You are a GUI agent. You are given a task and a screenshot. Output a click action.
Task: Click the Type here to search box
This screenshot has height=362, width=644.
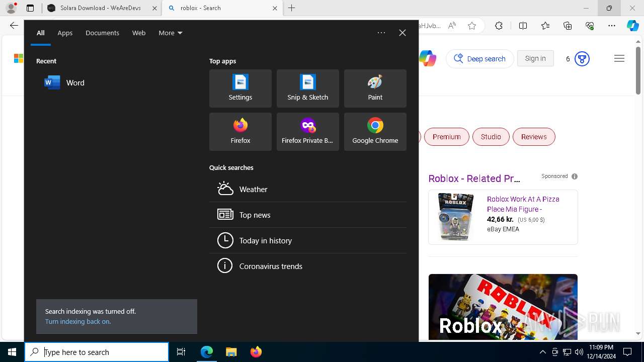(97, 352)
